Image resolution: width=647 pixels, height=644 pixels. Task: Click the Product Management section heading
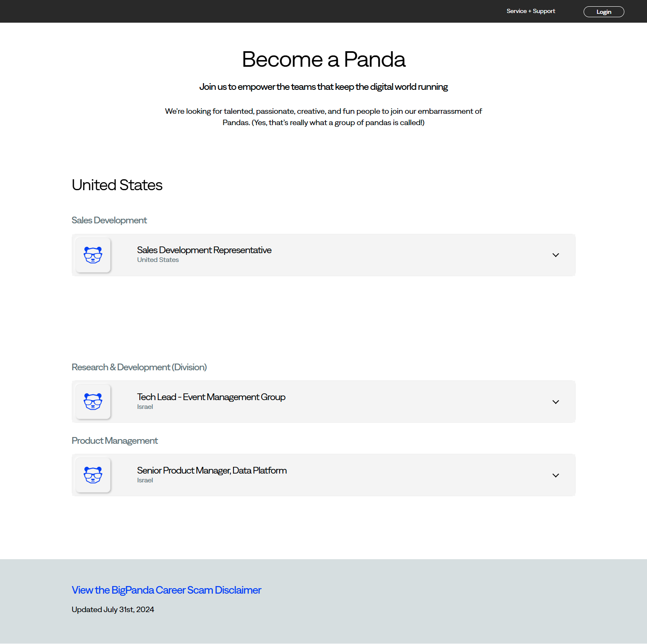pos(115,440)
